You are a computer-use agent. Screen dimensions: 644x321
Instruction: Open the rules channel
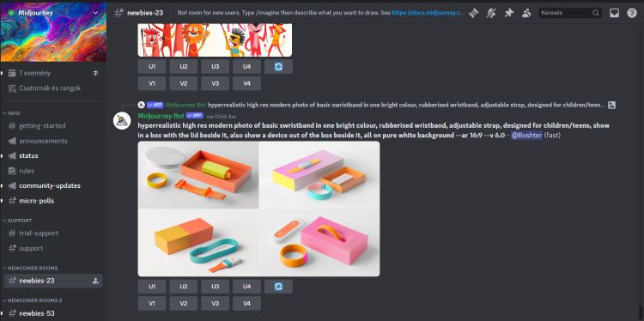coord(52,171)
